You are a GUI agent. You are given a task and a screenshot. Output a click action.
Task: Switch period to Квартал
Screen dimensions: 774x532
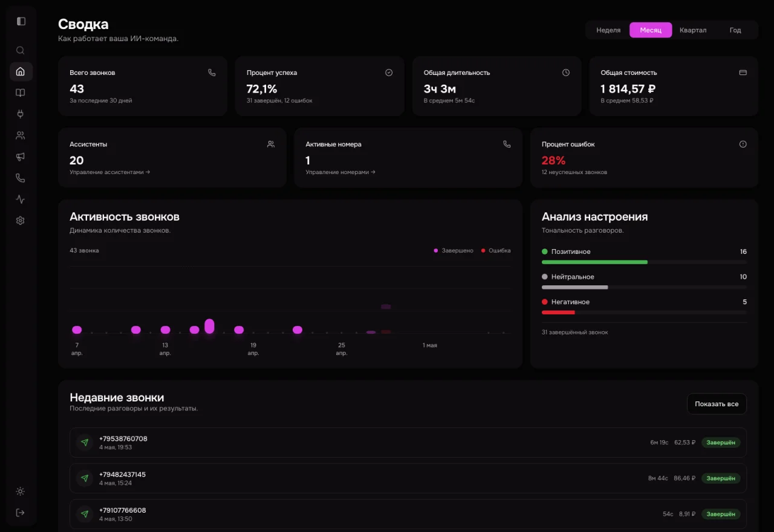693,30
